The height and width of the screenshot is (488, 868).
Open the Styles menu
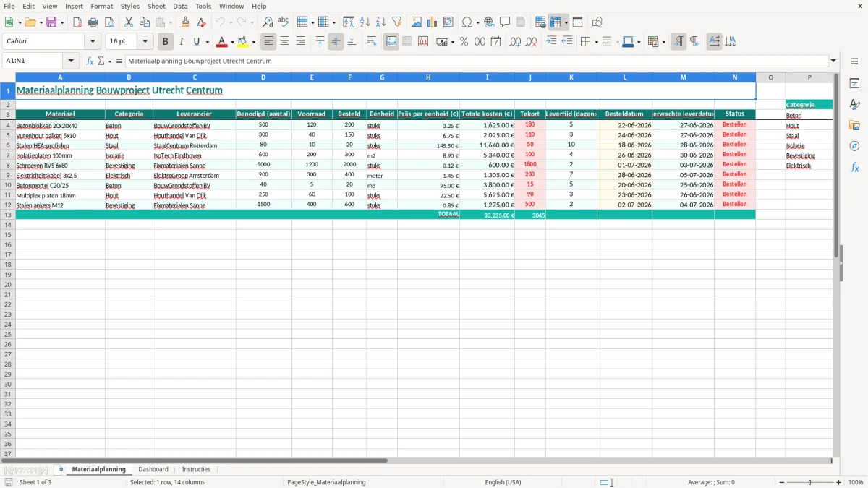click(x=130, y=6)
